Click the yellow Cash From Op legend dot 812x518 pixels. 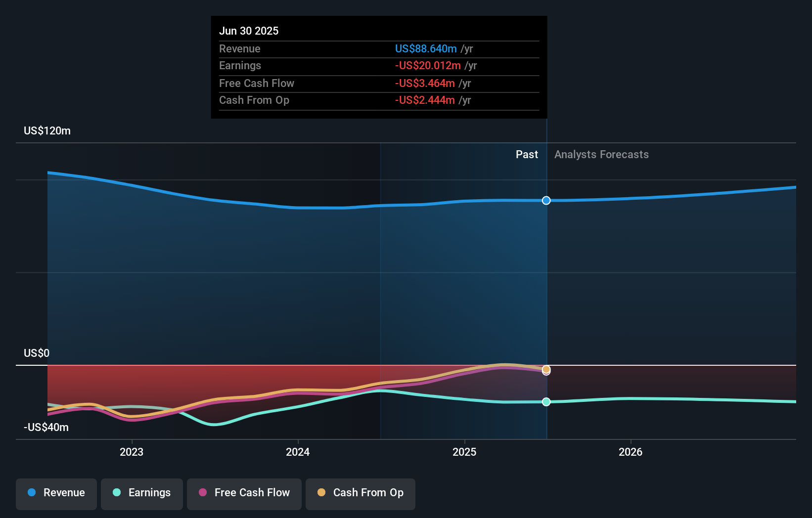pyautogui.click(x=321, y=493)
